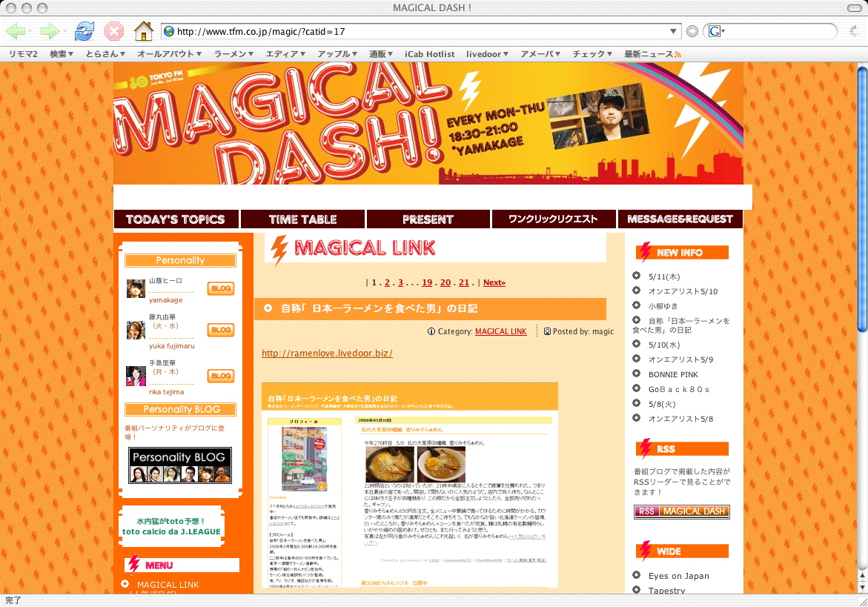Reload the page with the blue refresh icon

click(x=85, y=31)
